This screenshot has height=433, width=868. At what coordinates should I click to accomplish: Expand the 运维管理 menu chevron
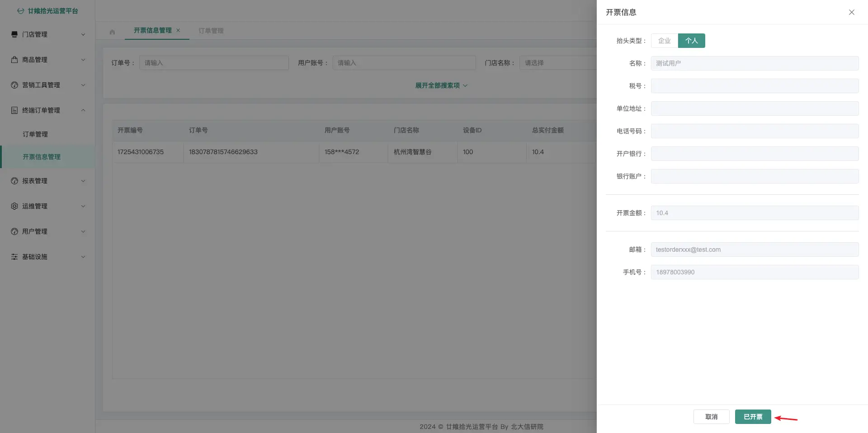83,206
